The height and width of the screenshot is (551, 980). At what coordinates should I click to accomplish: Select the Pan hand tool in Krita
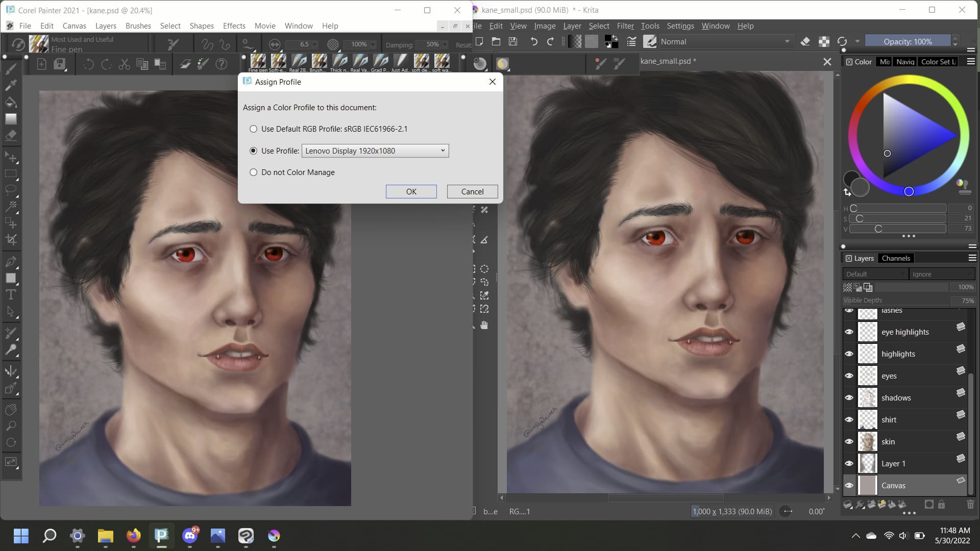(x=484, y=325)
